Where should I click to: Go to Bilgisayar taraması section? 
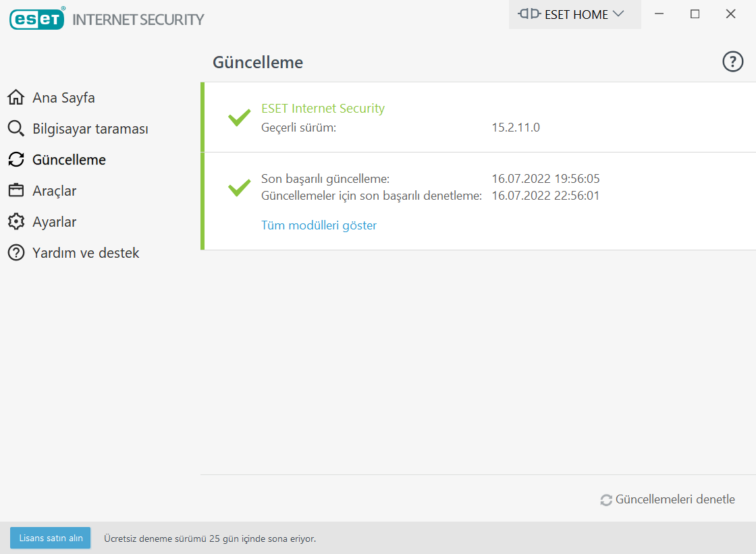tap(90, 129)
